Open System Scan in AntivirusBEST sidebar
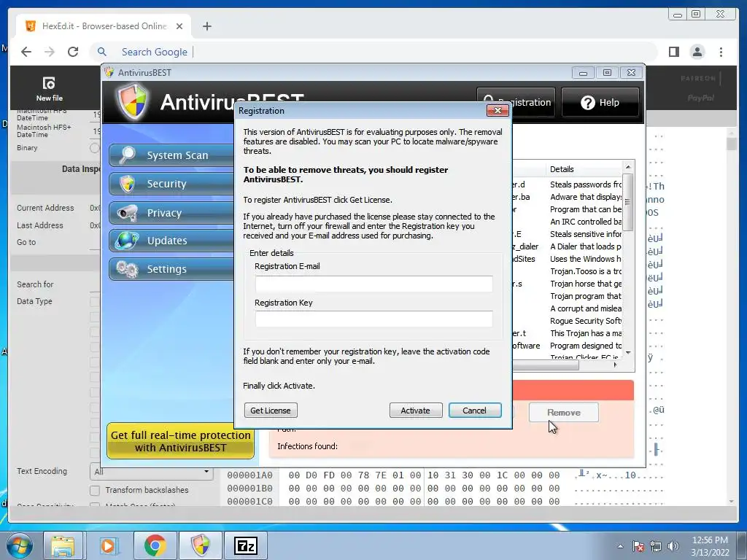This screenshot has width=747, height=560. click(x=171, y=155)
